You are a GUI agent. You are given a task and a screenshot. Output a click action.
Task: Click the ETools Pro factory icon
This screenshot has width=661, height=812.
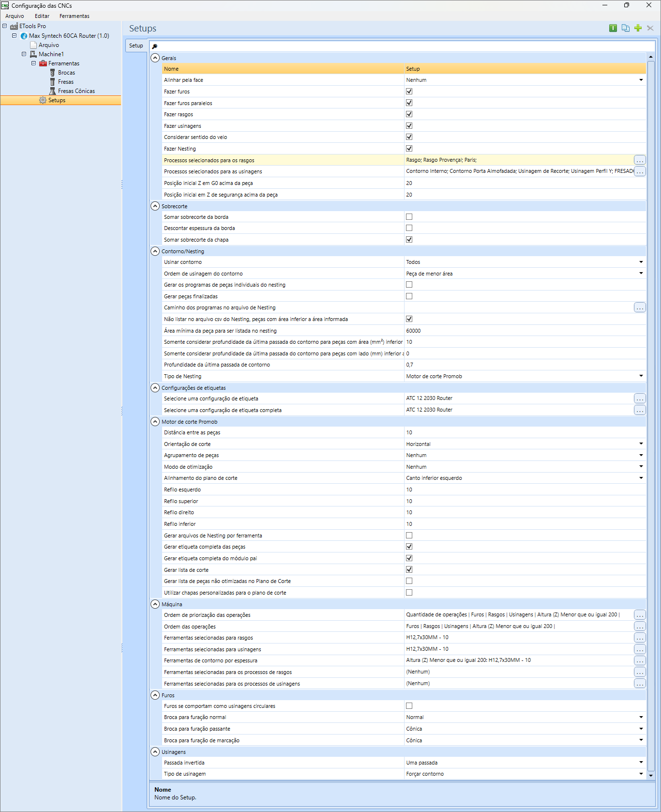(x=14, y=26)
